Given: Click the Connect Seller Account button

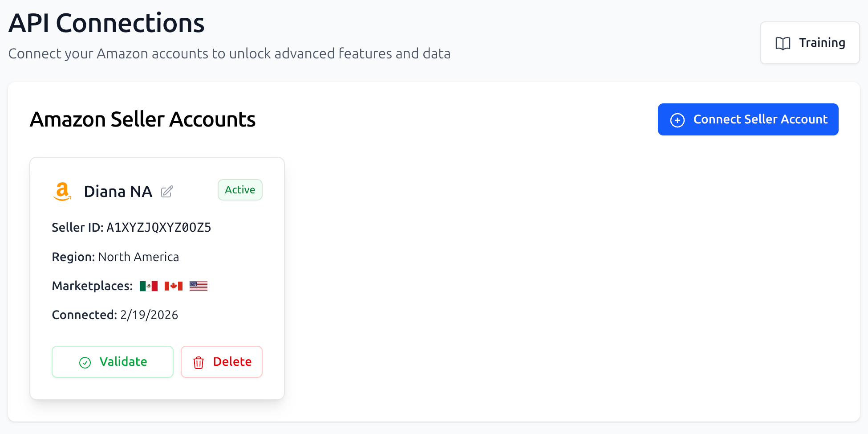Looking at the screenshot, I should pos(748,119).
